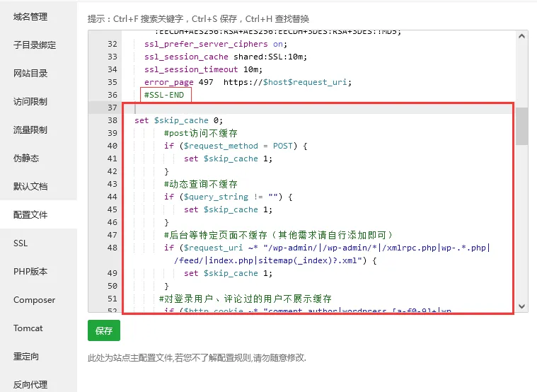Screen dimensions: 537x392
Task: Click '#对登录用户、评论过的用户不展示缓存' comment
Action: (246, 299)
